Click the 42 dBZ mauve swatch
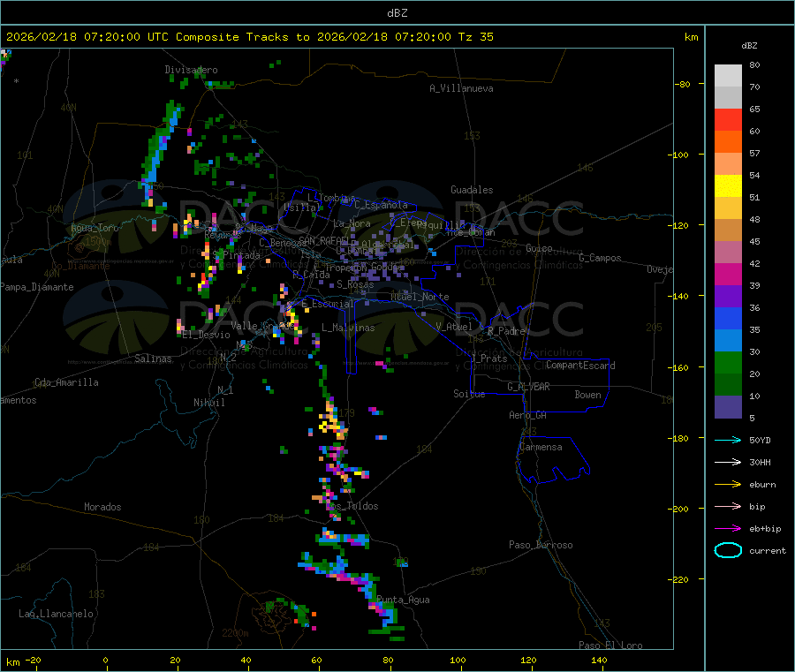 pyautogui.click(x=728, y=252)
